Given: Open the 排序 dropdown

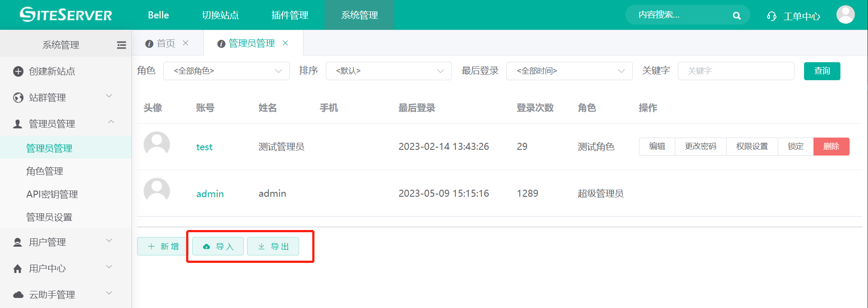Looking at the screenshot, I should click(x=389, y=71).
